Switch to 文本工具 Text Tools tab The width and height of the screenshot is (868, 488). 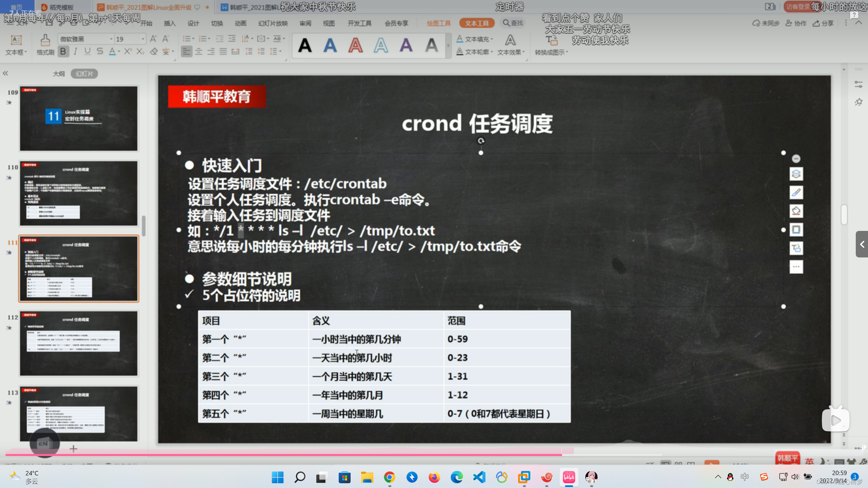tap(477, 23)
